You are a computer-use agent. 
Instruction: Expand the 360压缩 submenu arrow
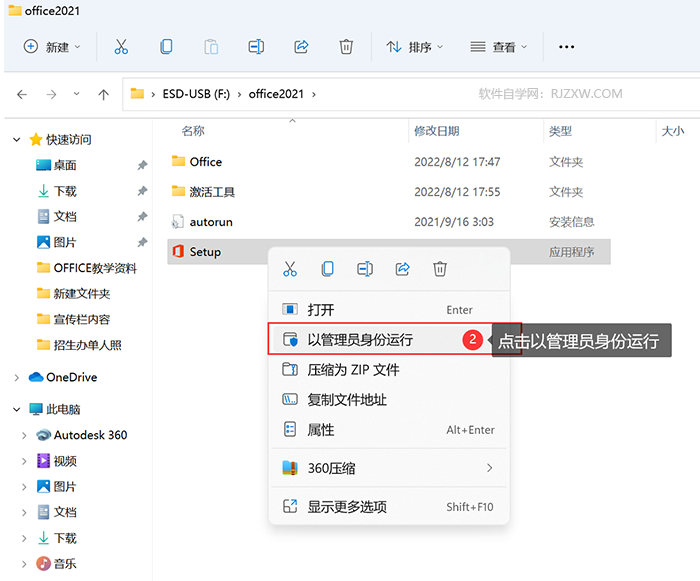(x=490, y=468)
